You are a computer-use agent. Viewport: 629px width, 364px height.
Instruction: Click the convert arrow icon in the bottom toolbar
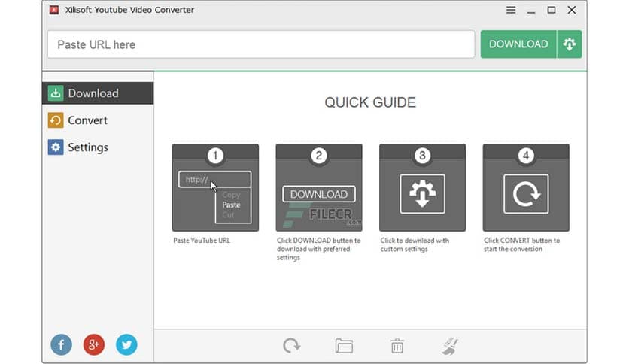pyautogui.click(x=291, y=345)
